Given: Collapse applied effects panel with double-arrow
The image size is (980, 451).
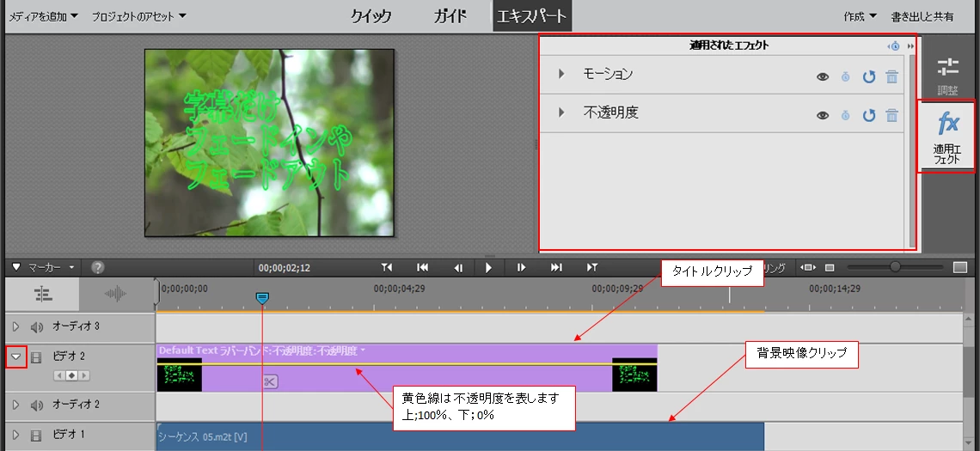Looking at the screenshot, I should (x=910, y=46).
